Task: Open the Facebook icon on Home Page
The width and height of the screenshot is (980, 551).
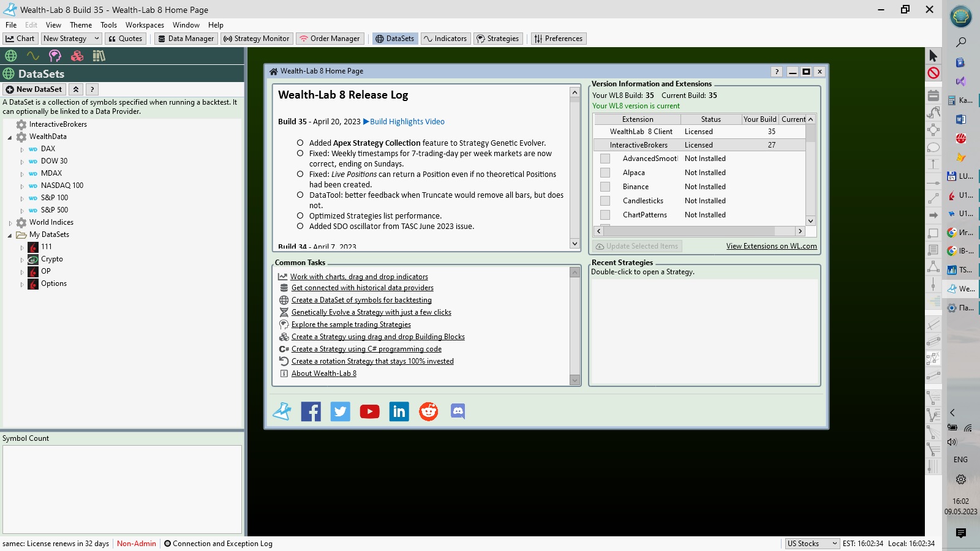Action: [x=311, y=411]
